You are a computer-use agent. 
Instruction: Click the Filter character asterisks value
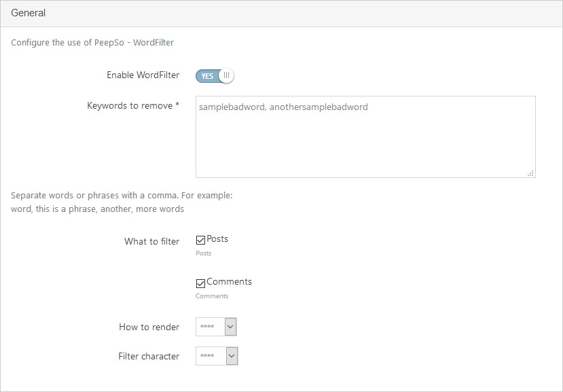click(207, 356)
